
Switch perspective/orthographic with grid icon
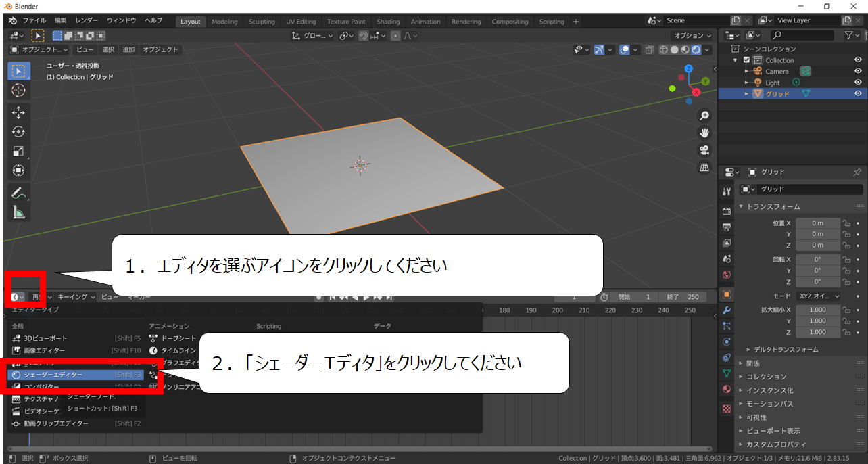coord(704,166)
